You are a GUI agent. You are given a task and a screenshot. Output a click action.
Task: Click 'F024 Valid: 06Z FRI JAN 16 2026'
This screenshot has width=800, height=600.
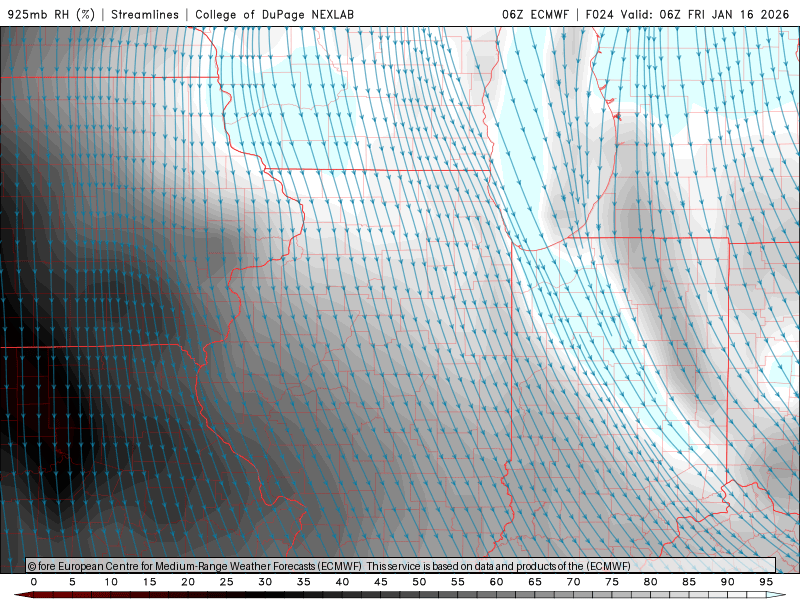[x=687, y=14]
